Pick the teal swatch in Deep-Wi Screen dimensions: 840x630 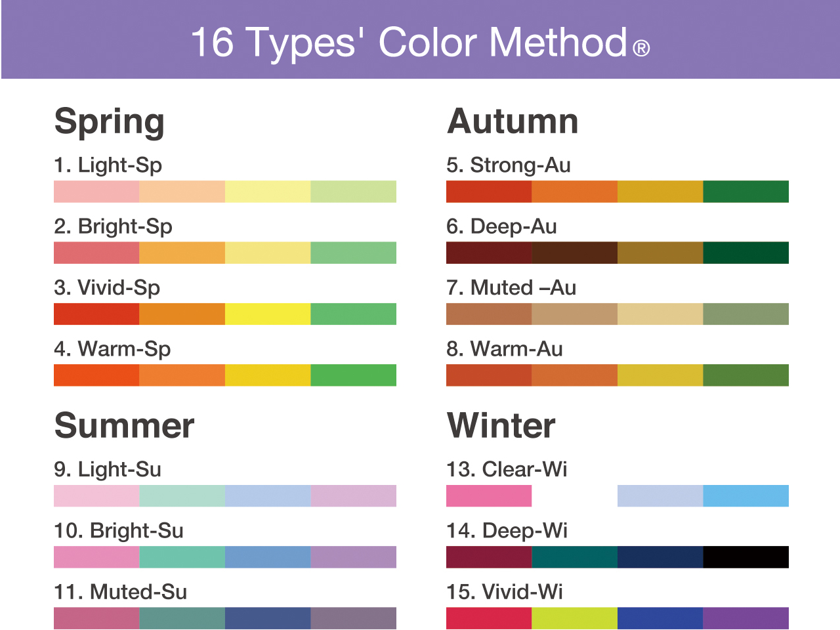coord(574,556)
